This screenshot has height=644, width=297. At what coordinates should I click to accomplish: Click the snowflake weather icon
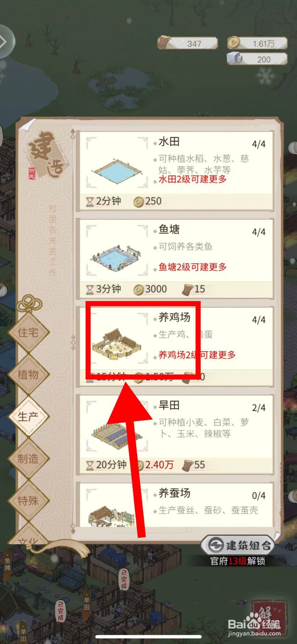pyautogui.click(x=266, y=76)
